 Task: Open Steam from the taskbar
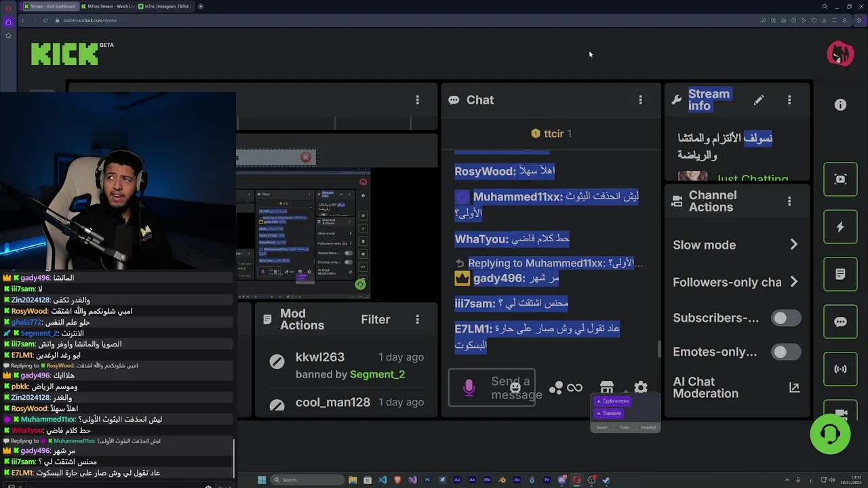point(606,480)
